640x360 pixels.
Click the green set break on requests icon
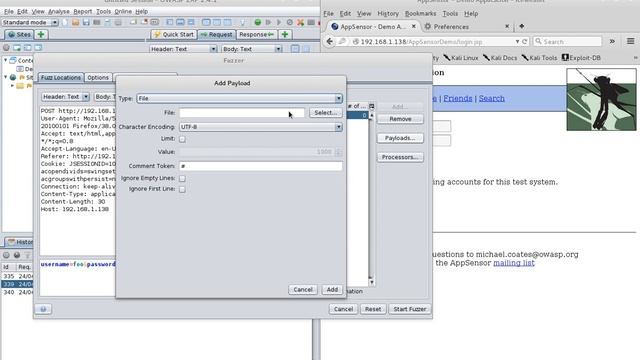coord(258,22)
